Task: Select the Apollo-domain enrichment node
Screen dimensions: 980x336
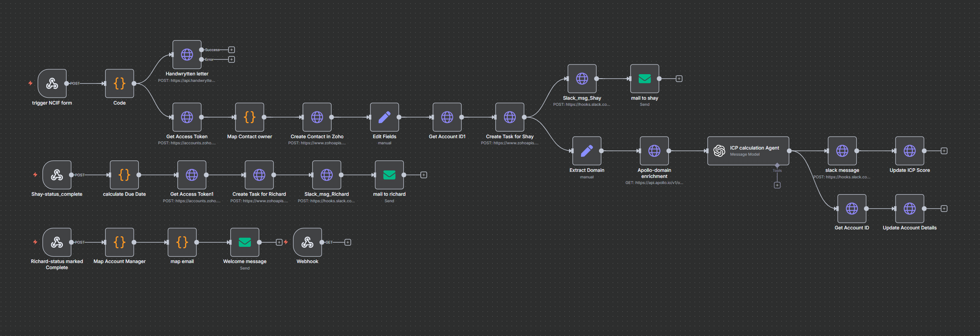Action: [x=654, y=151]
